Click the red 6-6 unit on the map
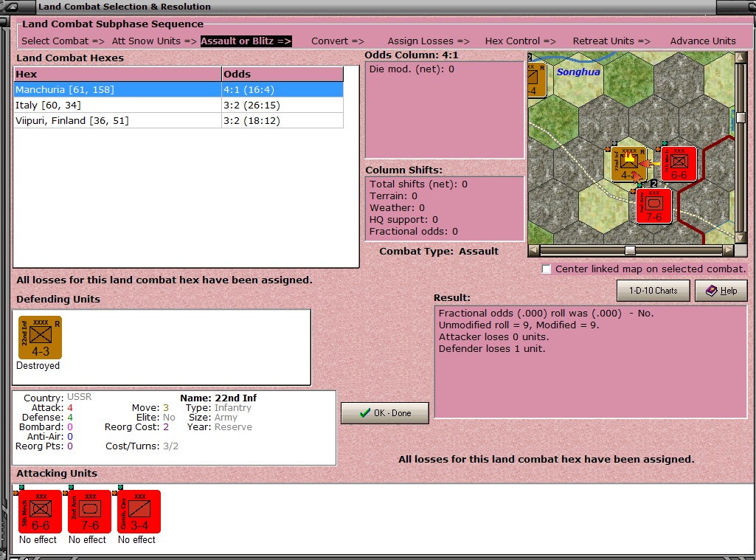This screenshot has height=560, width=756. coord(679,164)
